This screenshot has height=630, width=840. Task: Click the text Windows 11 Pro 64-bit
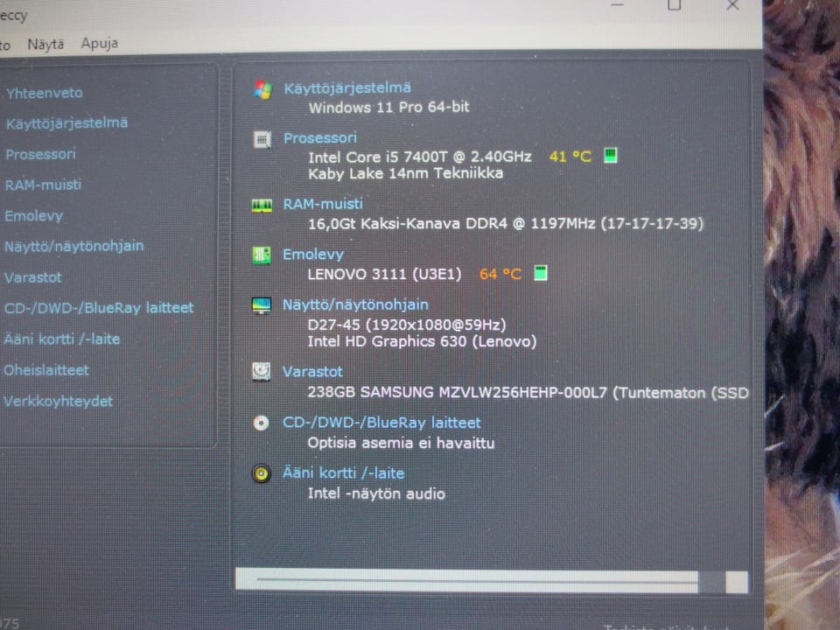point(388,107)
